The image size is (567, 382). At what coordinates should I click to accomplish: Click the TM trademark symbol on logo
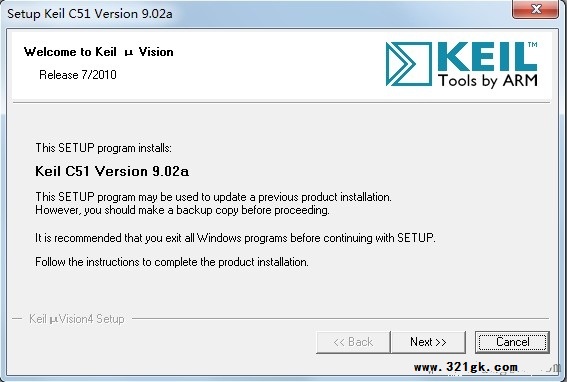533,44
